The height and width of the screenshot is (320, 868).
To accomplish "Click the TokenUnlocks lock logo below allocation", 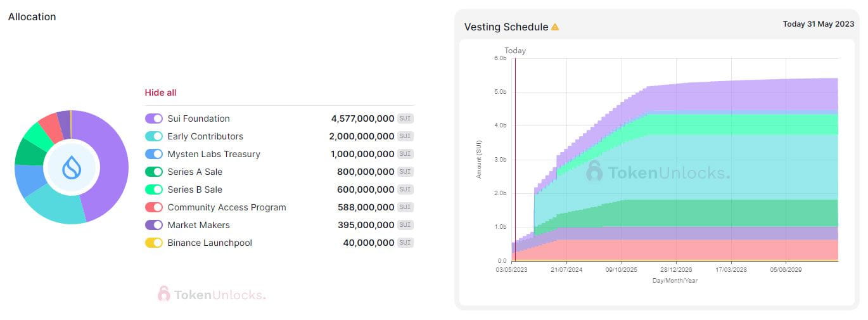I will tap(164, 293).
